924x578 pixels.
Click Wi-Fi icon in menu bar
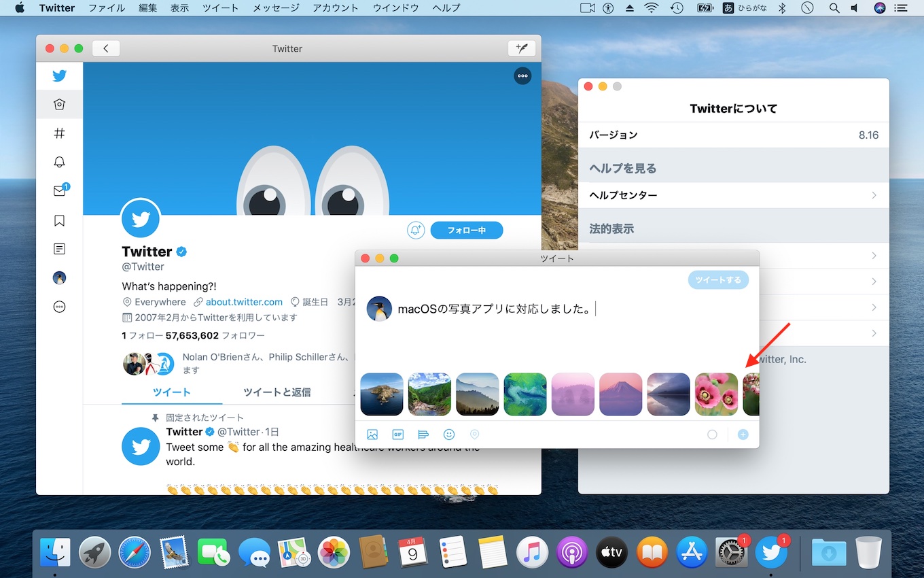(x=652, y=8)
